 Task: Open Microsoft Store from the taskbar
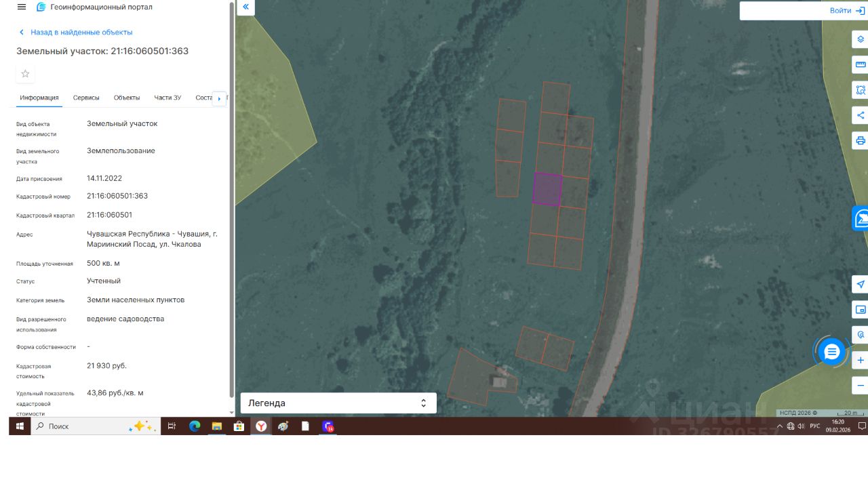click(x=239, y=426)
